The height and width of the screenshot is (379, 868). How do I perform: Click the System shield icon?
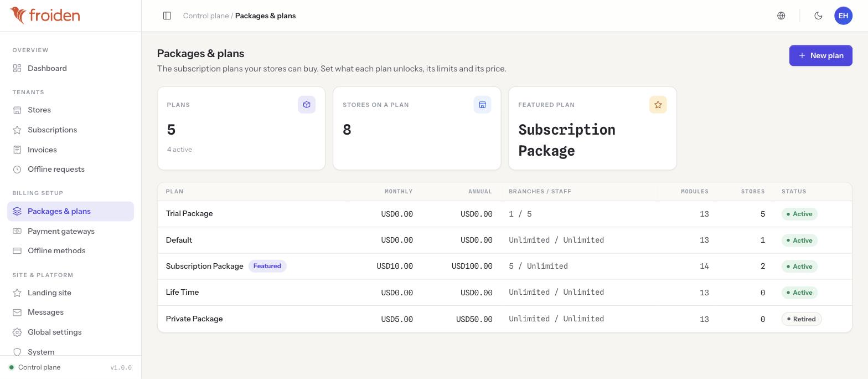point(17,352)
